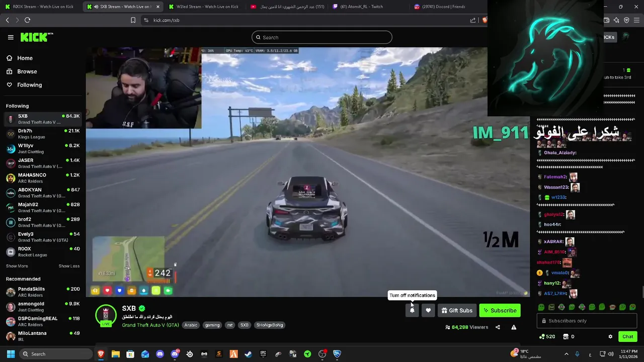Open Grand Theft Auto V (GTA) category link
644x362 pixels.
point(150,325)
